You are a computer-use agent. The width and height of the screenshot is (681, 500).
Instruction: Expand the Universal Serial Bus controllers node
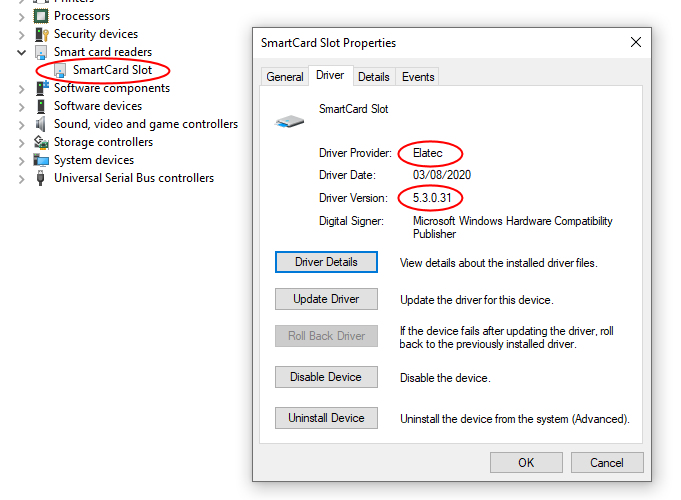pyautogui.click(x=22, y=178)
